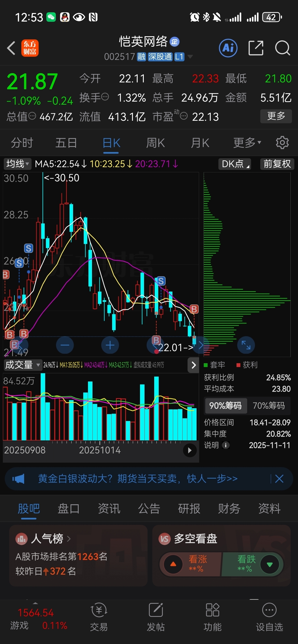298x644 pixels.
Task: Tap the 深股通 tag
Action: point(160,57)
